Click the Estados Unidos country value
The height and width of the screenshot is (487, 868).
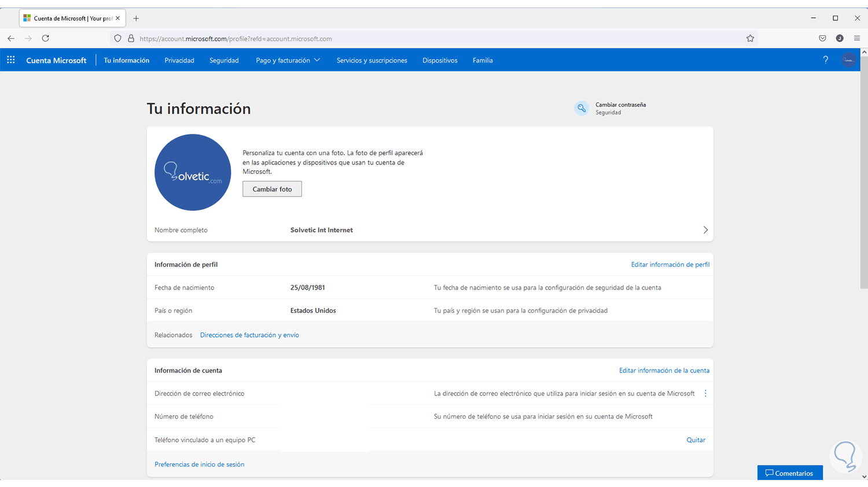tap(313, 311)
